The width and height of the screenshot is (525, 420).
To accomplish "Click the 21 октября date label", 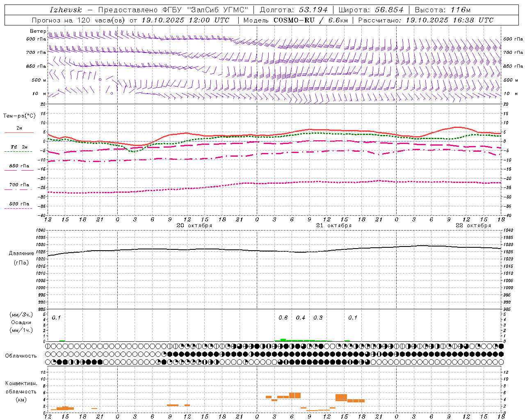I will (334, 226).
